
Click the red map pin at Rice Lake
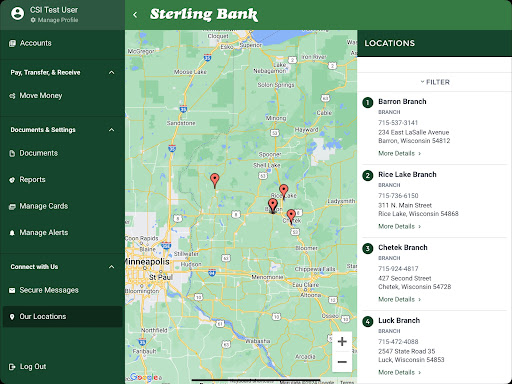[284, 191]
